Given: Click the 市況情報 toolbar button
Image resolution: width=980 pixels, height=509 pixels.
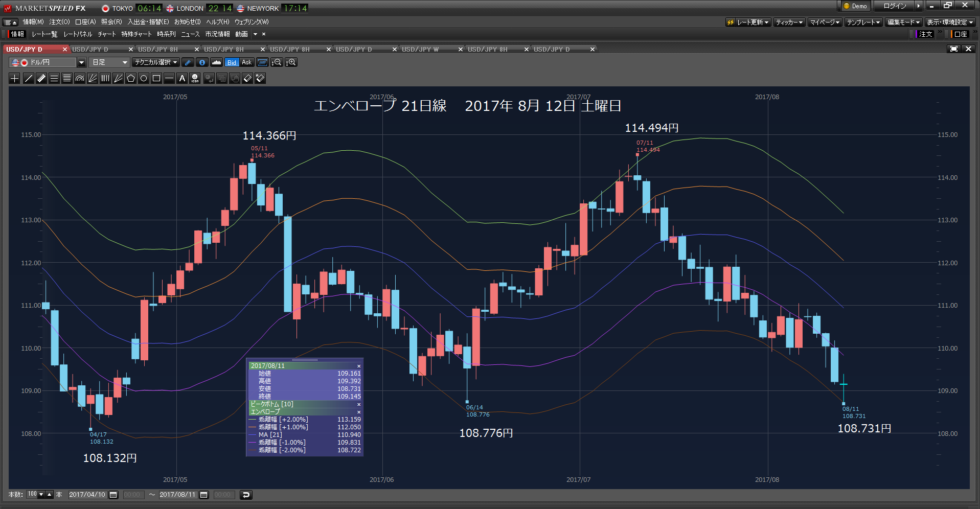Looking at the screenshot, I should [217, 34].
